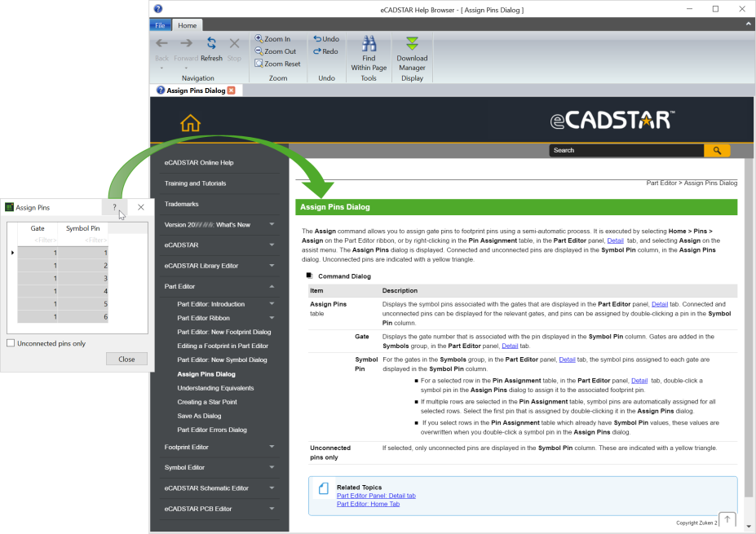
Task: Follow Part Editor Panel: Detail tab link
Action: [376, 496]
